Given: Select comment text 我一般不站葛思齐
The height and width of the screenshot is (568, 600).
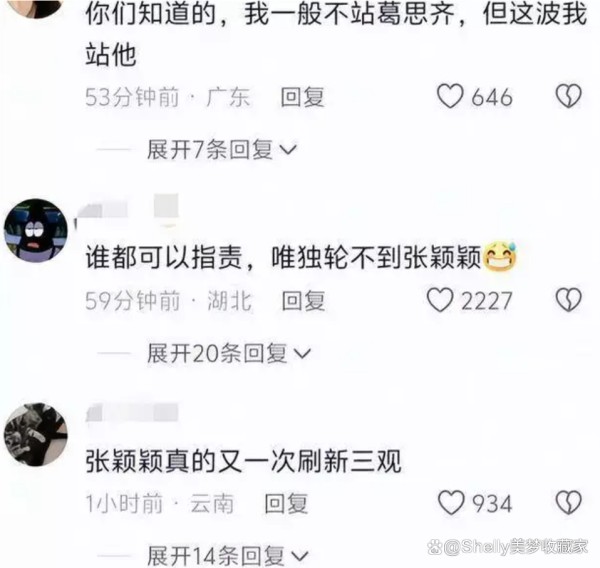Looking at the screenshot, I should (350, 15).
